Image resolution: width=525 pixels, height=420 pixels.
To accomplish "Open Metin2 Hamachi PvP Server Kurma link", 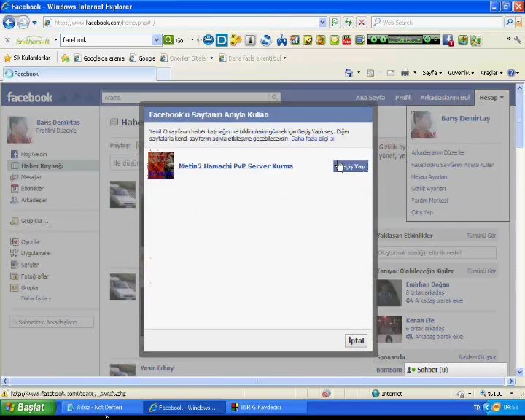I will pyautogui.click(x=236, y=166).
